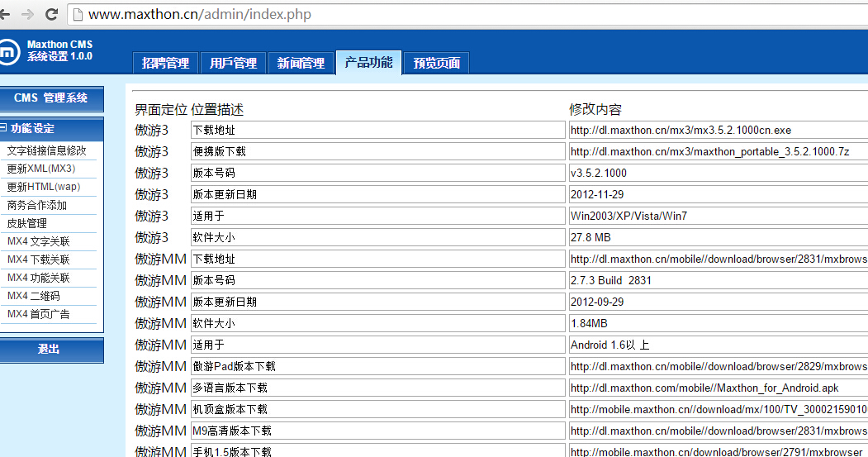Viewport: 868px width, 457px height.
Task: Click the 傲游Pad版本下载 description field
Action: point(378,366)
